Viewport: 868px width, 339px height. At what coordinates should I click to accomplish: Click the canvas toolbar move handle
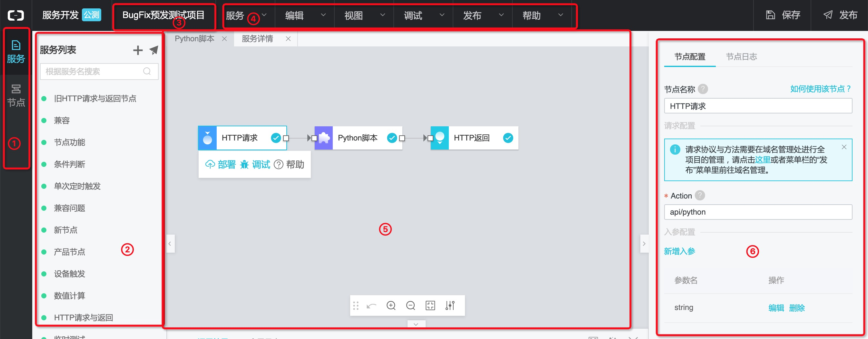(x=356, y=306)
